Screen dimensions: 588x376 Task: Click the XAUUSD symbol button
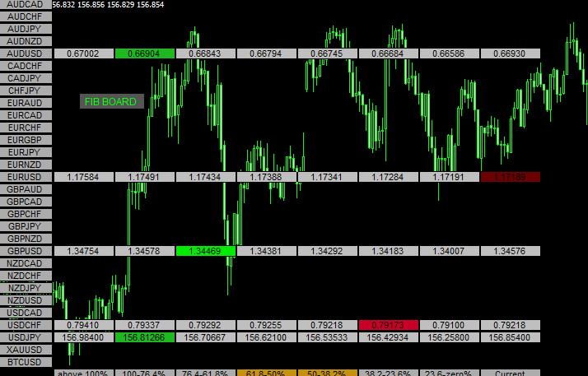pos(26,350)
